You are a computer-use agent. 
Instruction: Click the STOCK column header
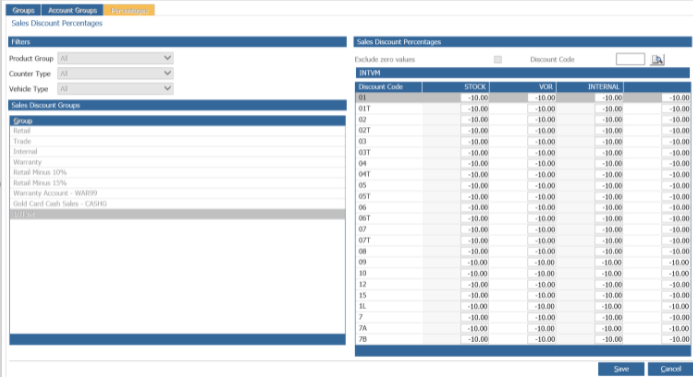[x=456, y=87]
